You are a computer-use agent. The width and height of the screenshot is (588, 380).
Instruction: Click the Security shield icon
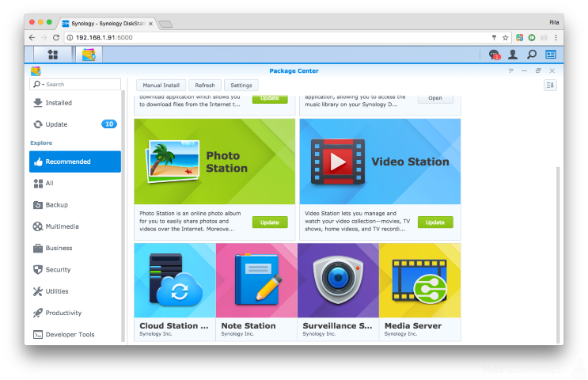(x=38, y=270)
